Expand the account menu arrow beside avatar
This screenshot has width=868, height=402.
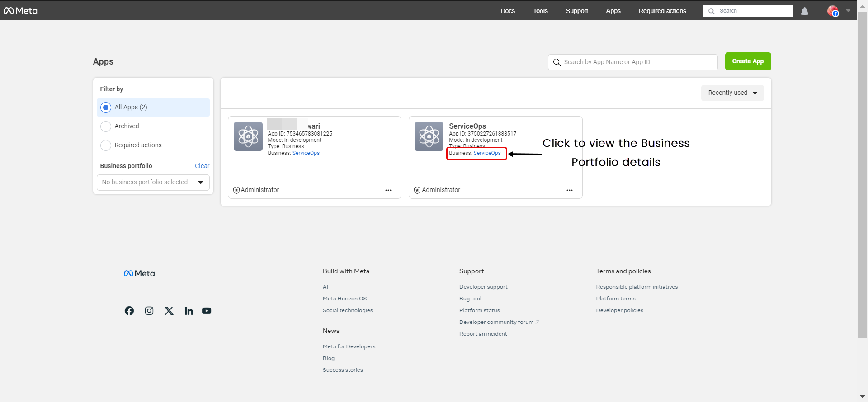pos(848,11)
